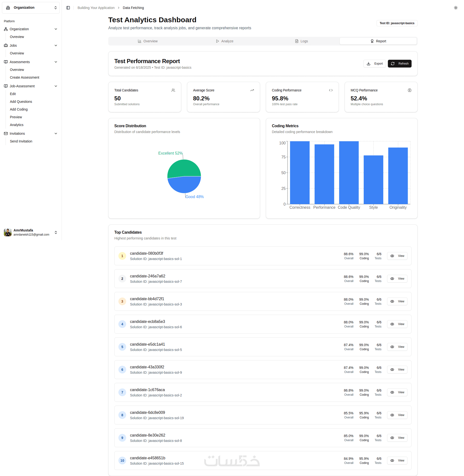View candidate-e458651b details via eye button
This screenshot has height=476, width=464.
(397, 460)
